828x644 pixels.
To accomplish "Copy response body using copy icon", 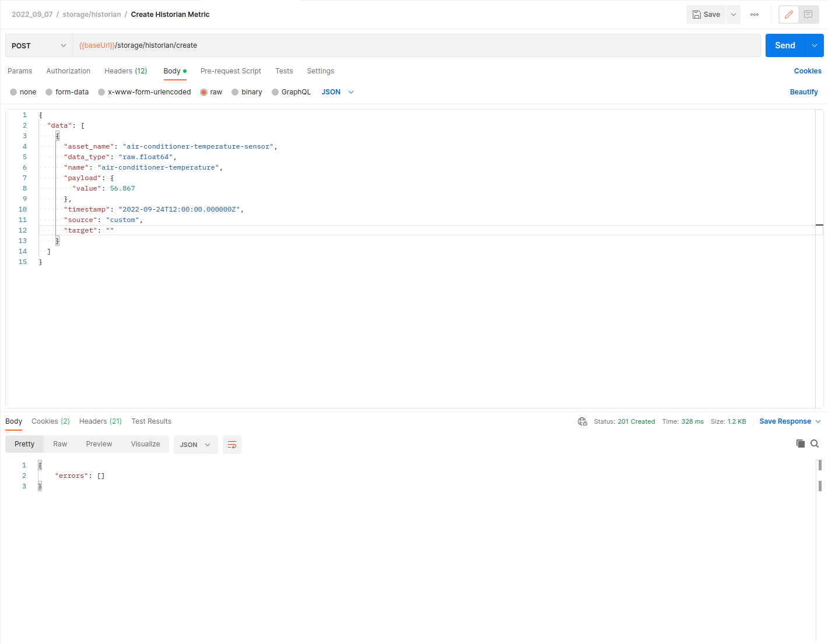I will click(801, 444).
